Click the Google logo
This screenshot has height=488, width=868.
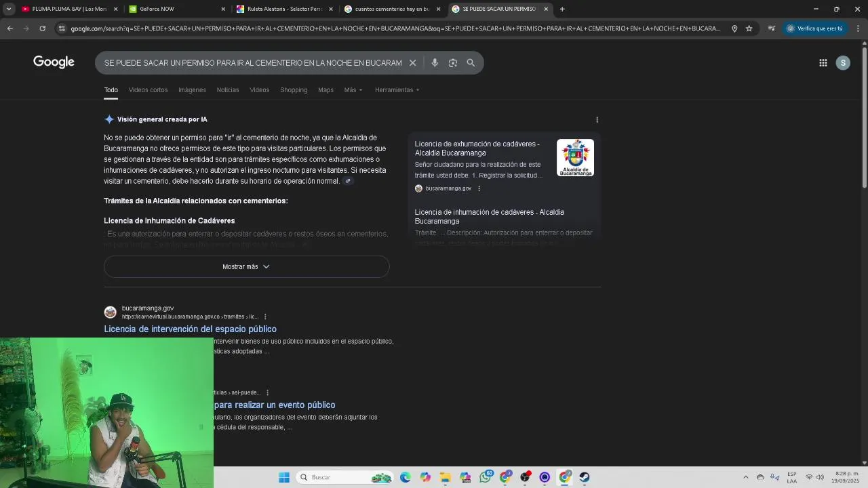[x=54, y=62]
